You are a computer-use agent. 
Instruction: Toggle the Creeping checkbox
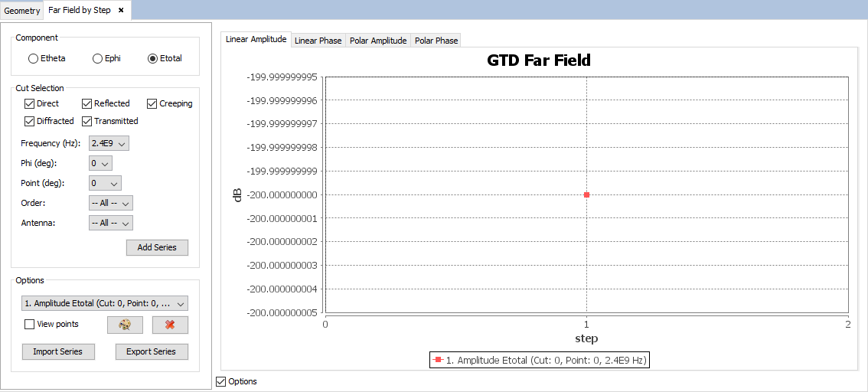click(152, 103)
